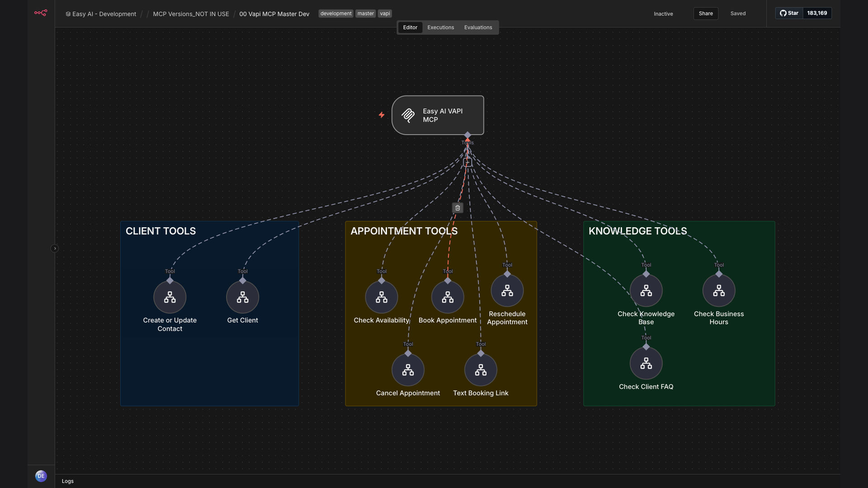Image resolution: width=868 pixels, height=488 pixels.
Task: Switch to the Evaluations tab
Action: [x=478, y=28]
